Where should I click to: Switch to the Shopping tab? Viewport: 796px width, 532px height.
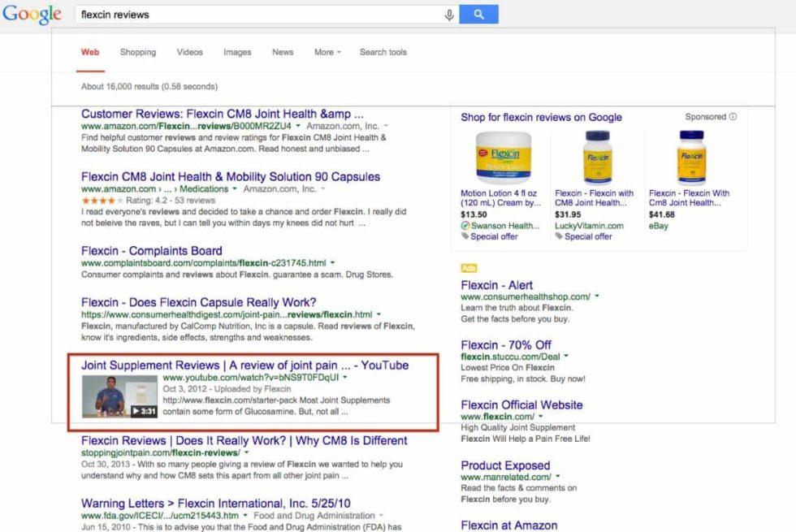(138, 52)
